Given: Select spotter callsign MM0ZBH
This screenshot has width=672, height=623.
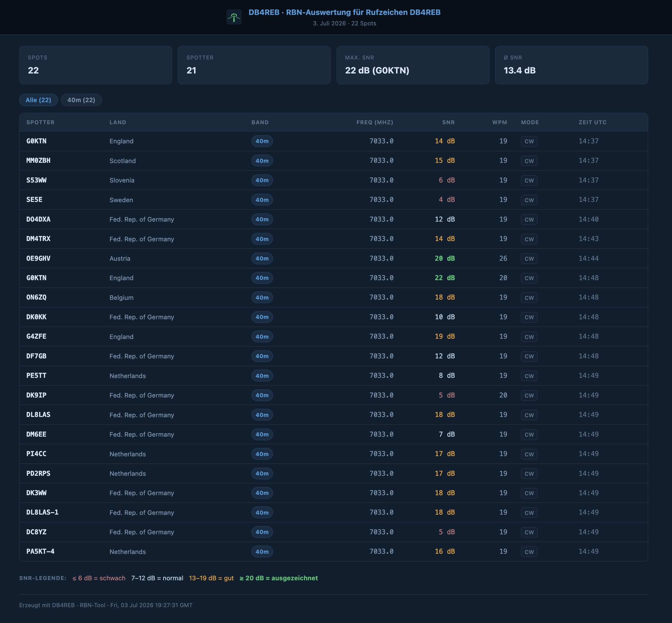Looking at the screenshot, I should click(x=39, y=160).
